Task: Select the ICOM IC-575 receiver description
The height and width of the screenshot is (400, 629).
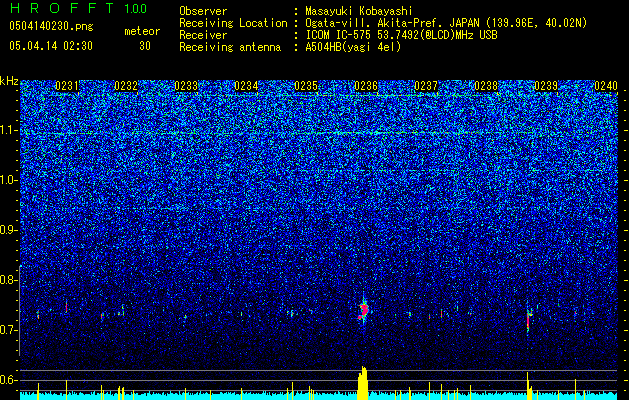Action: (x=401, y=35)
